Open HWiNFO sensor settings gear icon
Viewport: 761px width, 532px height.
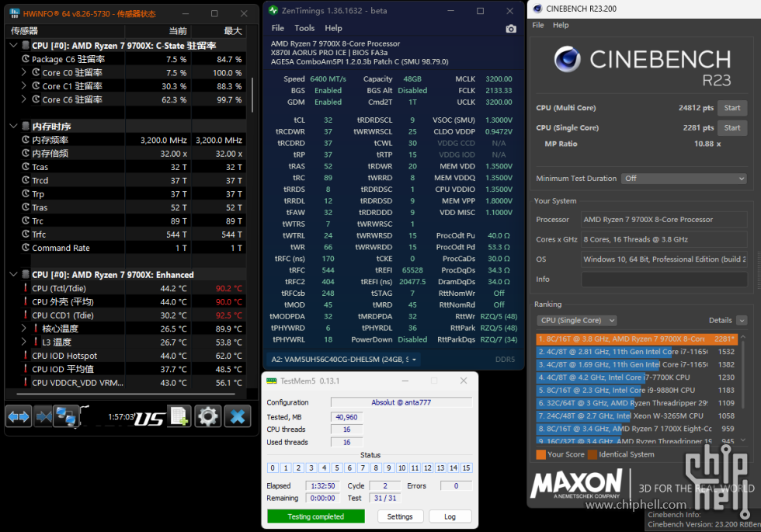[208, 416]
